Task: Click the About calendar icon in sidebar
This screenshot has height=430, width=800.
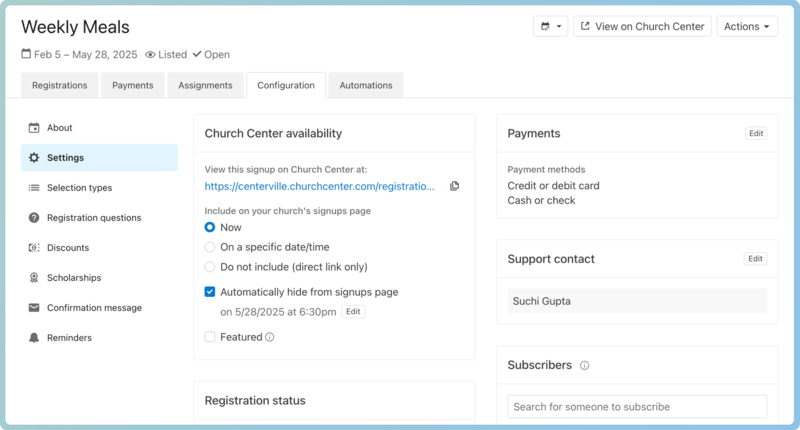Action: 34,128
